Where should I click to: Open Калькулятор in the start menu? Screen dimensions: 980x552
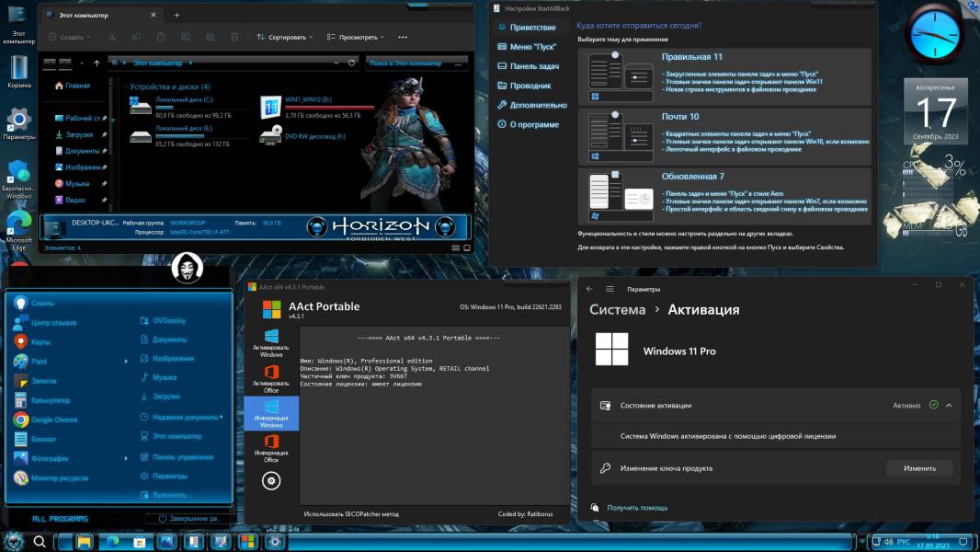(42, 400)
